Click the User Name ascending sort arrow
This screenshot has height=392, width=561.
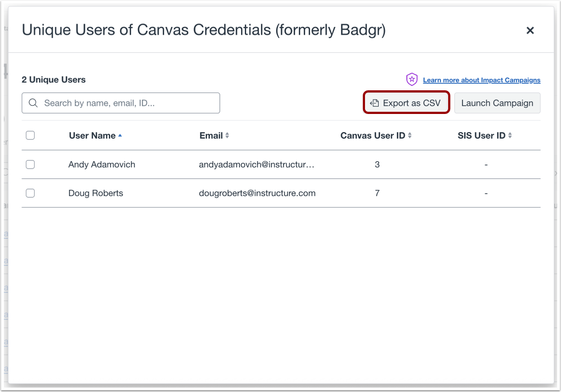[x=120, y=135]
